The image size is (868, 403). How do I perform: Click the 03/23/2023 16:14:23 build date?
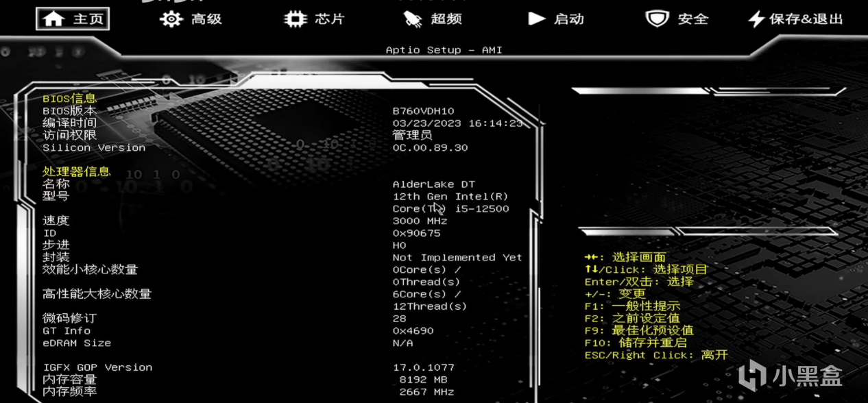point(457,123)
